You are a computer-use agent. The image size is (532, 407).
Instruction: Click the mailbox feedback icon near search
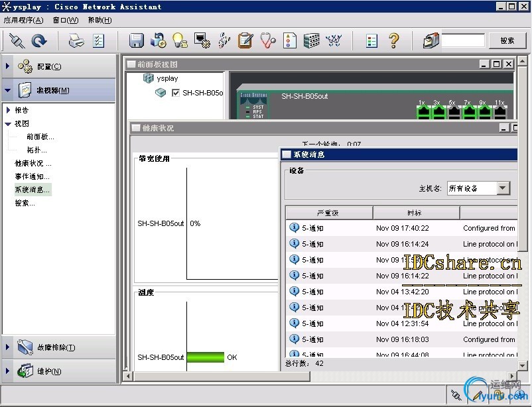tap(431, 40)
